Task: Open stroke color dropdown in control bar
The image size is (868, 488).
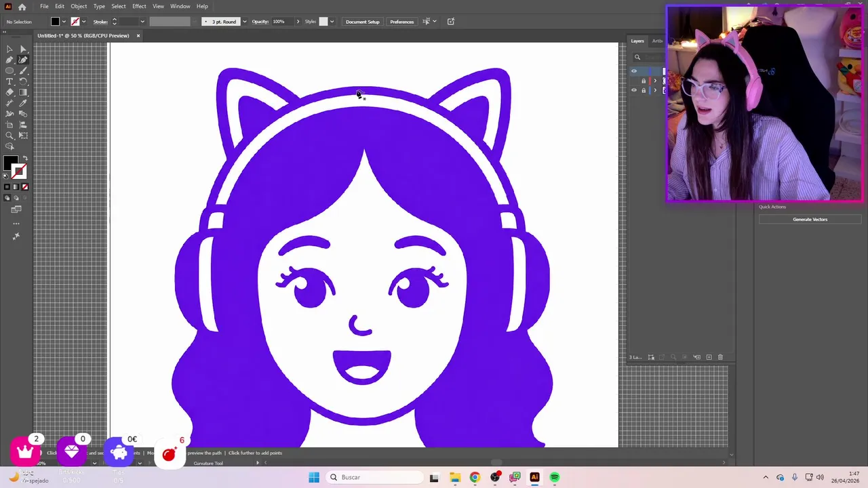Action: pyautogui.click(x=83, y=22)
